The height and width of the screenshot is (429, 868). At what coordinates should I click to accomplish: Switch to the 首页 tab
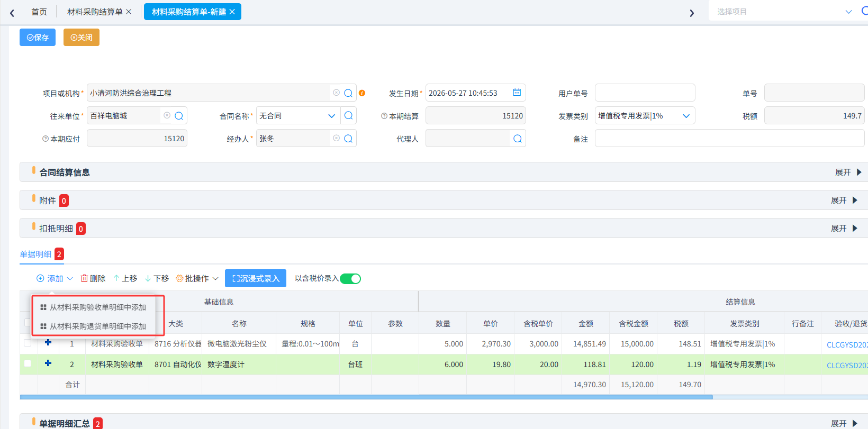tap(39, 12)
